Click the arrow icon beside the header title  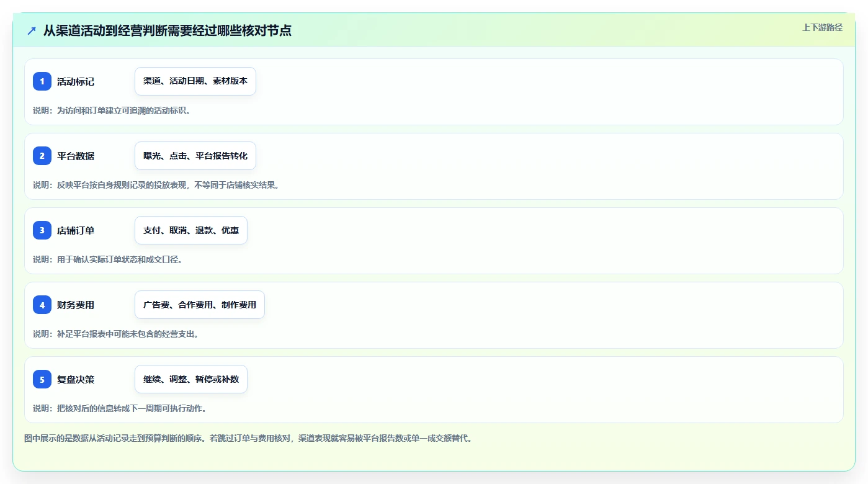tap(31, 30)
